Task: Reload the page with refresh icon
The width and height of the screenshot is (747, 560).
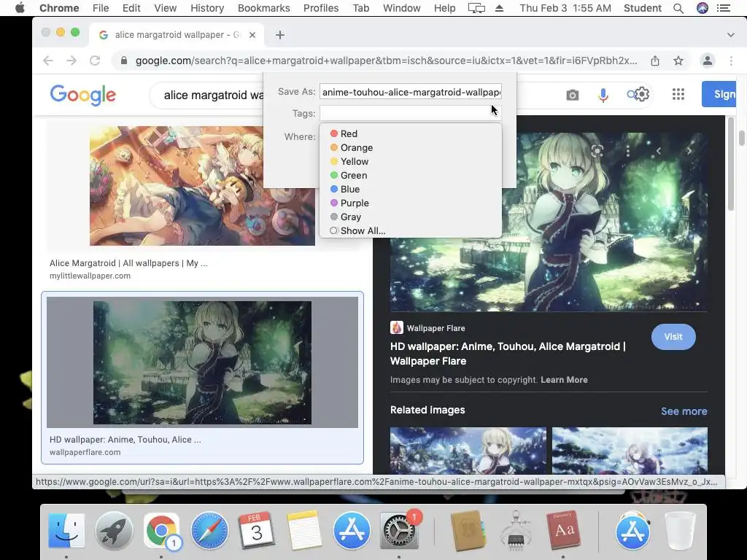Action: [95, 61]
